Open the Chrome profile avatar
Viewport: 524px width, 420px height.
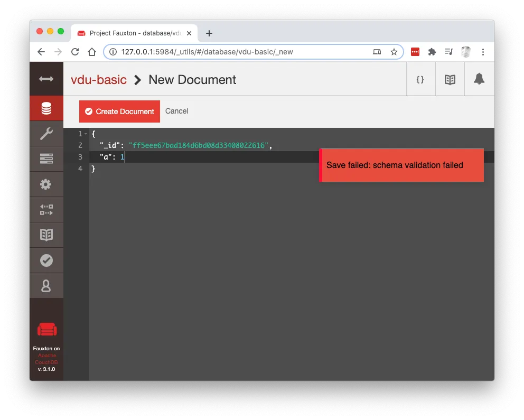tap(466, 52)
